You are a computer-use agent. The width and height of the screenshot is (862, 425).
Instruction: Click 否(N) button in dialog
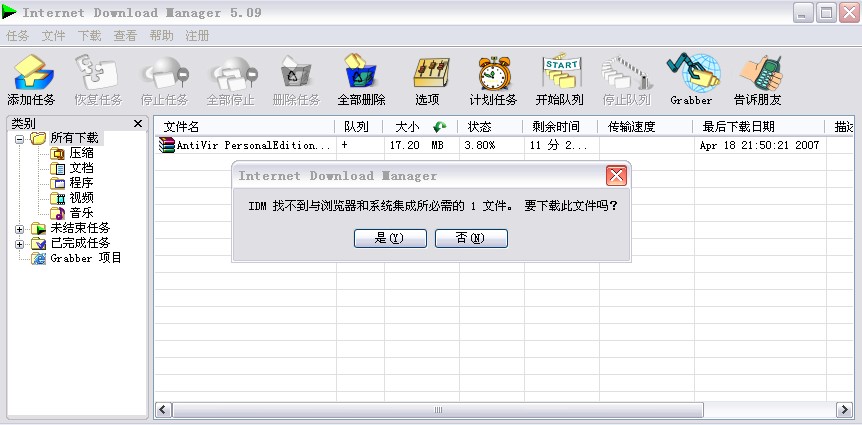click(x=471, y=238)
